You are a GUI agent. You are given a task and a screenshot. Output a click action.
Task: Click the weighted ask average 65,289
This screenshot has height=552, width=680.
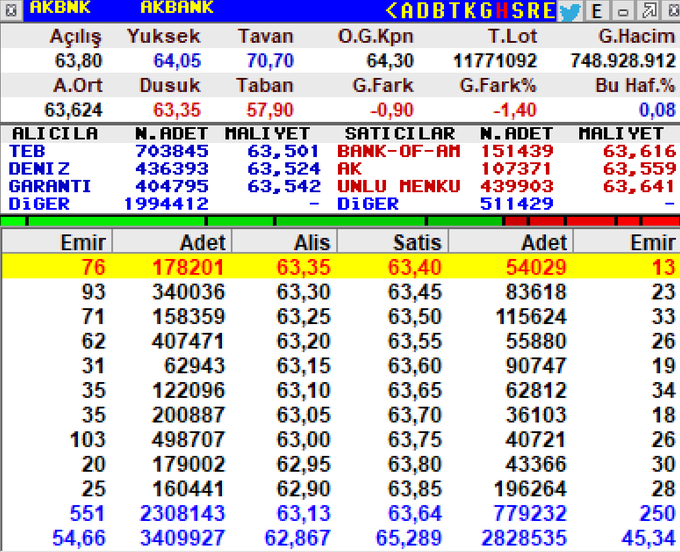[x=409, y=539]
